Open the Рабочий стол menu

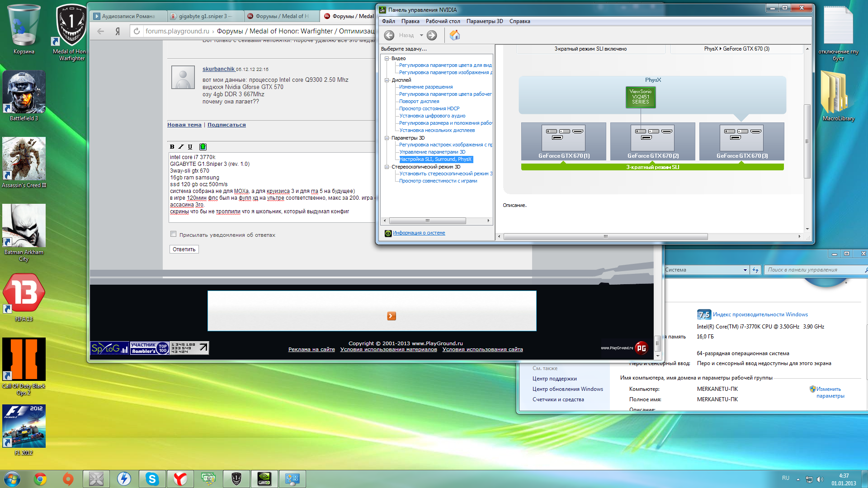tap(443, 21)
